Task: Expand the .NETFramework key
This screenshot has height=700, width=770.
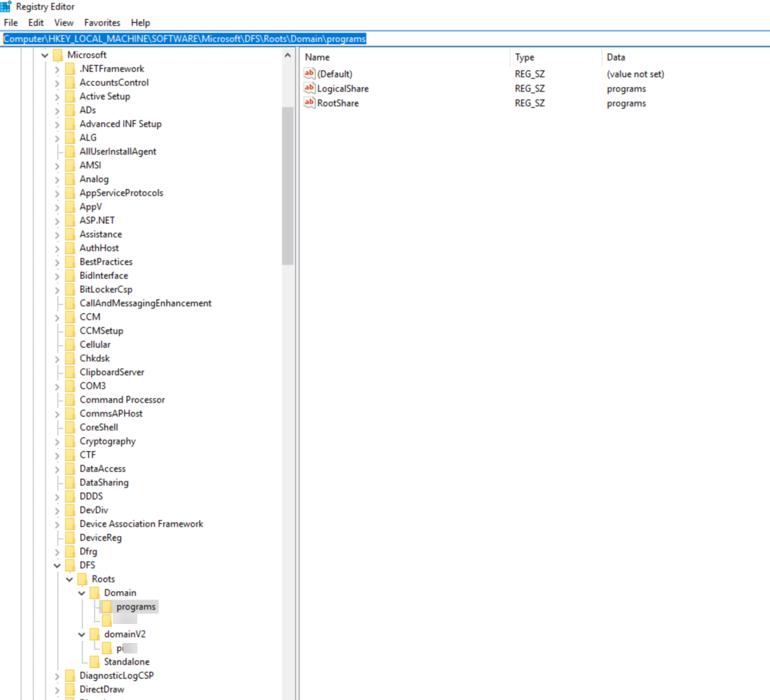Action: click(57, 69)
